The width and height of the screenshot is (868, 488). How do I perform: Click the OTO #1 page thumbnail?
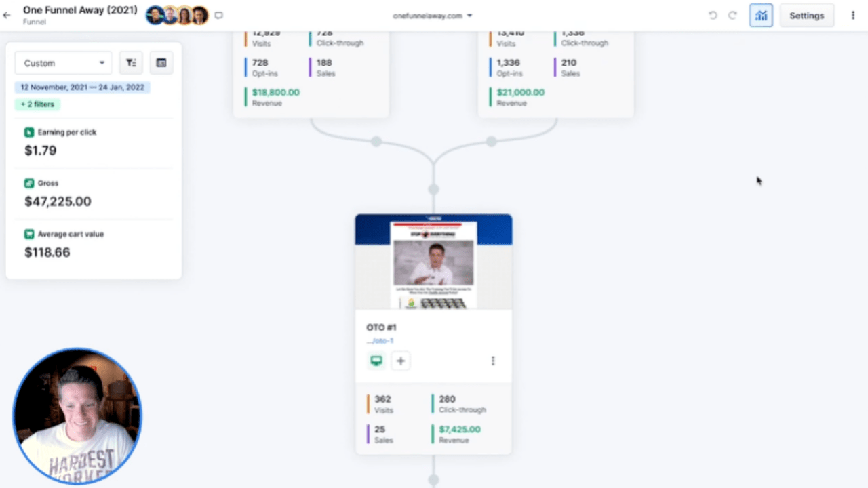click(433, 262)
